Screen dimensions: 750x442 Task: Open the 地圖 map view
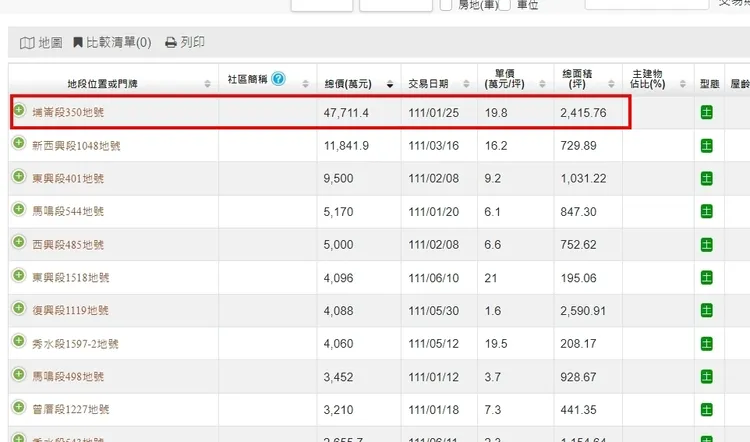pyautogui.click(x=41, y=43)
